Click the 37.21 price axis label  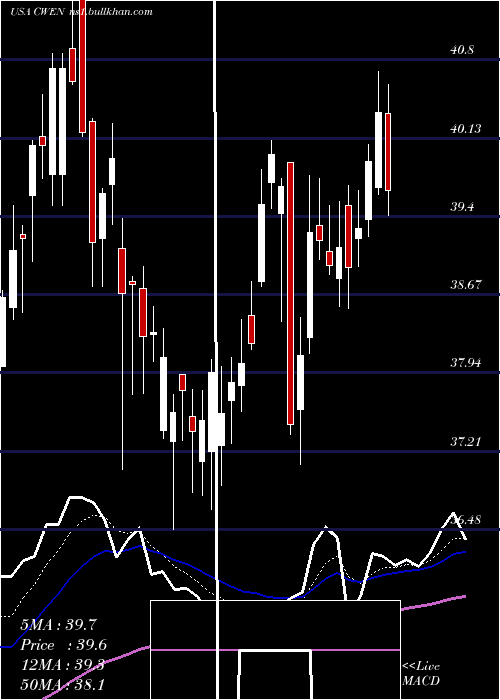[x=466, y=442]
